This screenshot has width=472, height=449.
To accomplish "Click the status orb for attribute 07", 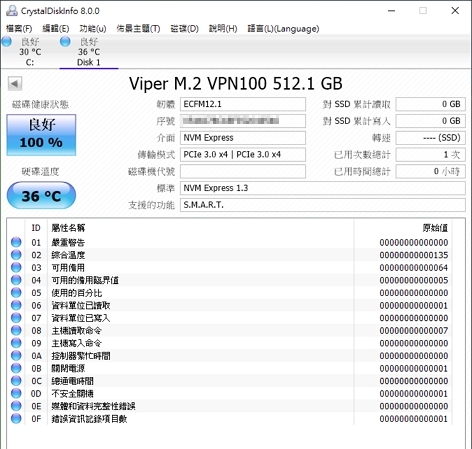I will [16, 318].
